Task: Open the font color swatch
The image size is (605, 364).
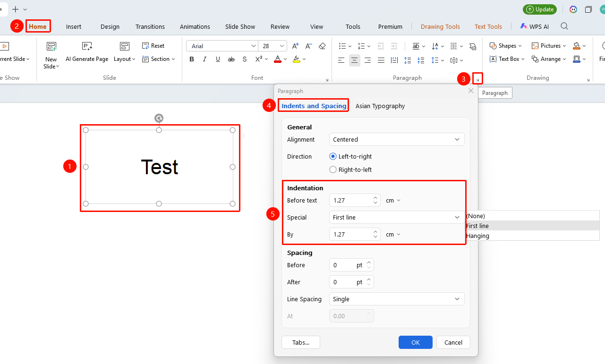Action: (277, 59)
